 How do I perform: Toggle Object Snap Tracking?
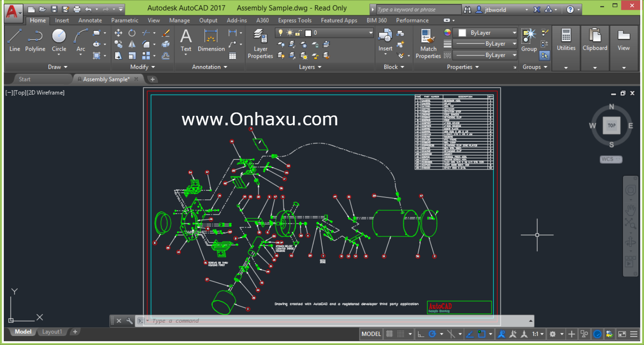click(x=470, y=334)
